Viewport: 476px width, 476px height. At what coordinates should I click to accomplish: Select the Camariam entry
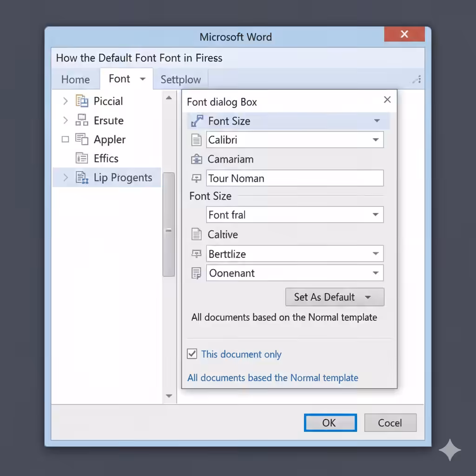point(231,159)
